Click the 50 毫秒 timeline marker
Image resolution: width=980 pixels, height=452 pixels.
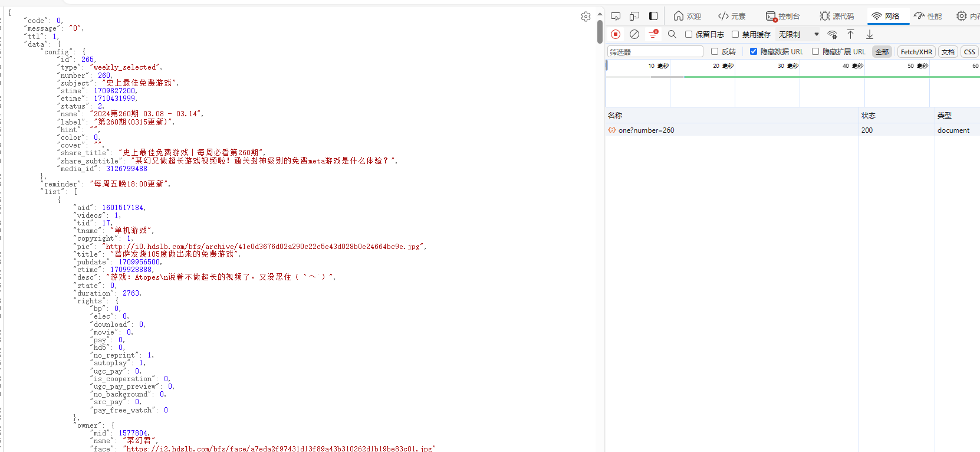point(918,65)
